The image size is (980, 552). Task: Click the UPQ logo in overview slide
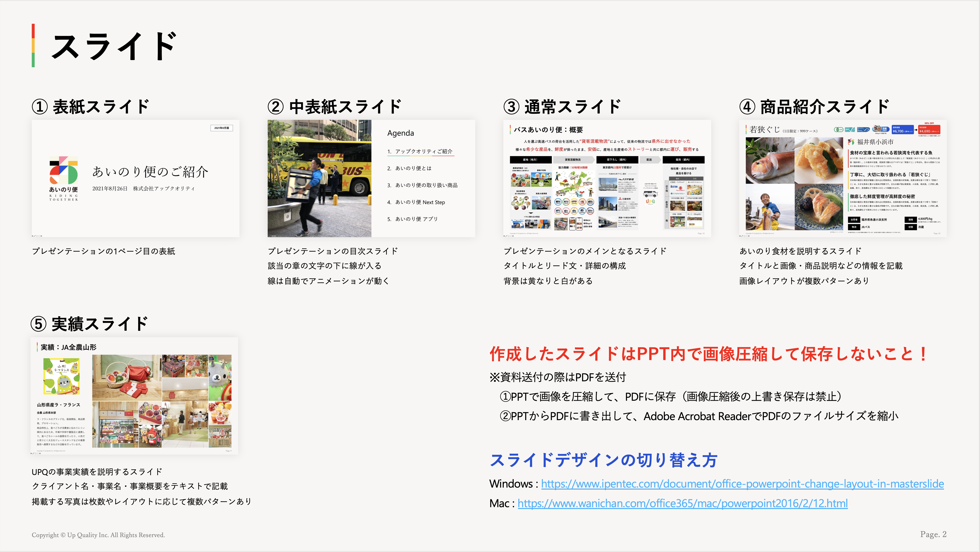[x=650, y=201]
